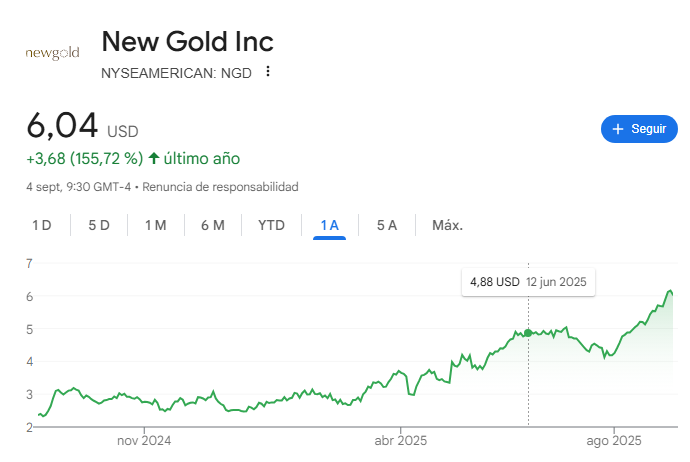Select the 5 D range tab
690x462 pixels.
click(x=99, y=225)
